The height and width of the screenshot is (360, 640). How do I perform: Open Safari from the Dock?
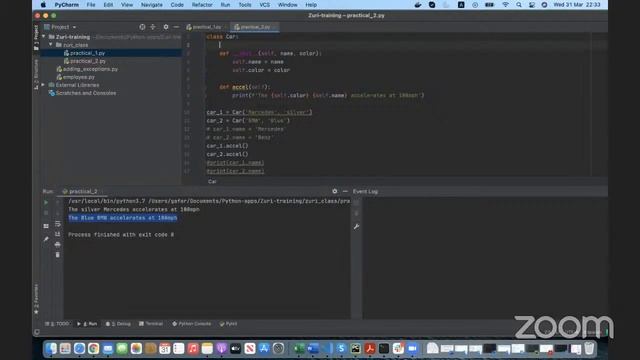[79, 348]
